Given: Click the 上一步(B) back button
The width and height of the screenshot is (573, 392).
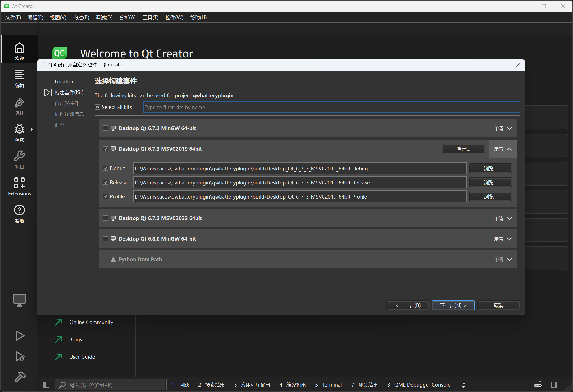Looking at the screenshot, I should [x=408, y=305].
